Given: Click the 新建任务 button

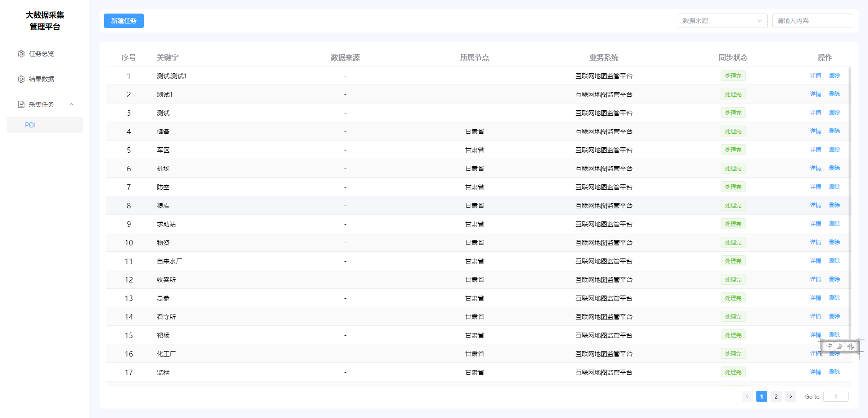Looking at the screenshot, I should (x=124, y=21).
